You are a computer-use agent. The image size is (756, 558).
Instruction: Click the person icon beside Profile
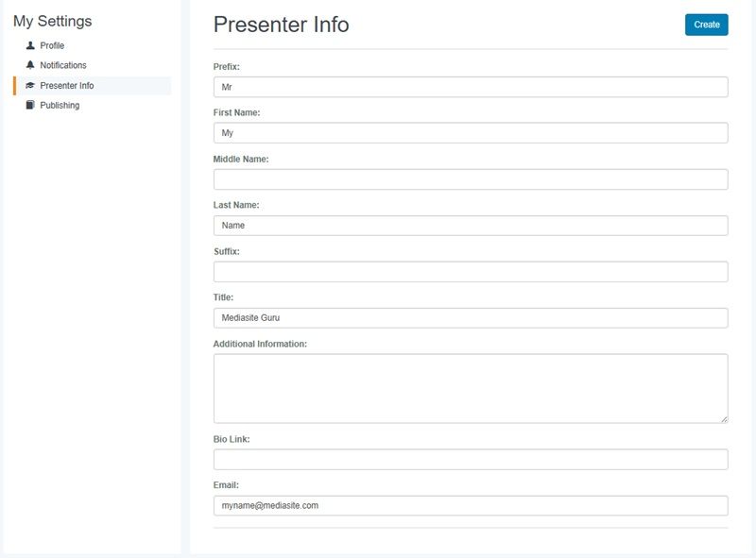click(x=30, y=45)
